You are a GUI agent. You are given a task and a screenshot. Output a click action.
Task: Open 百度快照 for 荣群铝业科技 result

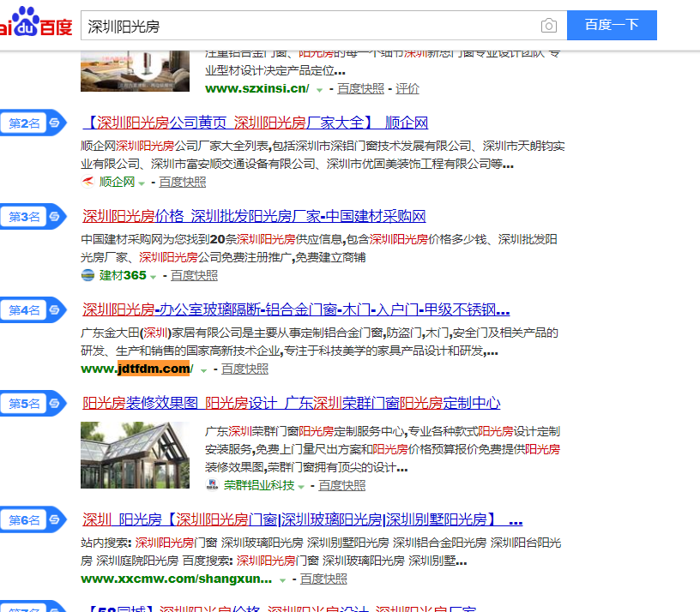point(342,485)
